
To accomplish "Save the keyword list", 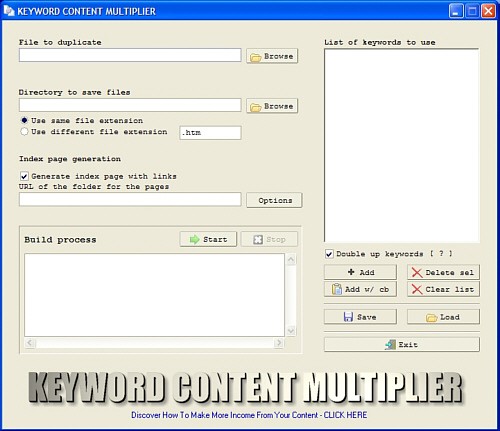I will pyautogui.click(x=360, y=317).
